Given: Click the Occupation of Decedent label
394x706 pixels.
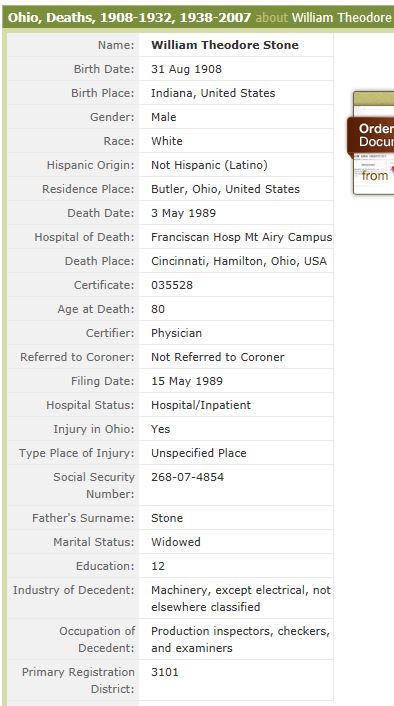Looking at the screenshot, I should pyautogui.click(x=97, y=639).
